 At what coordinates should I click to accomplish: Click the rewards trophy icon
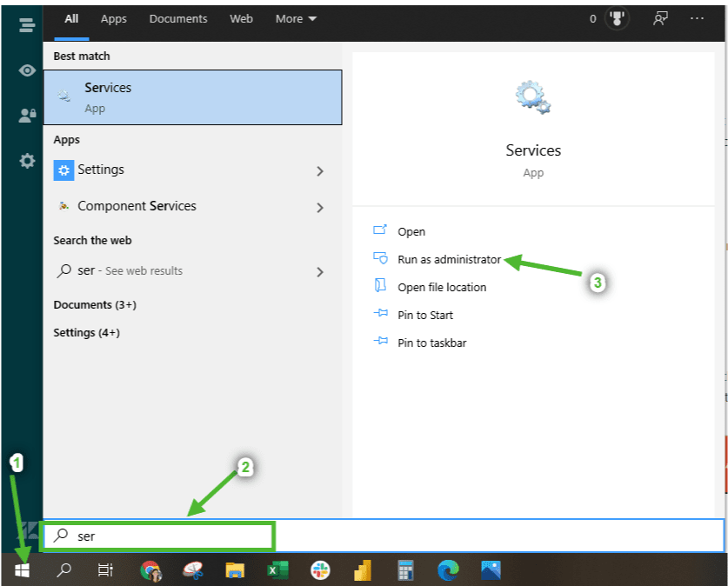[617, 18]
